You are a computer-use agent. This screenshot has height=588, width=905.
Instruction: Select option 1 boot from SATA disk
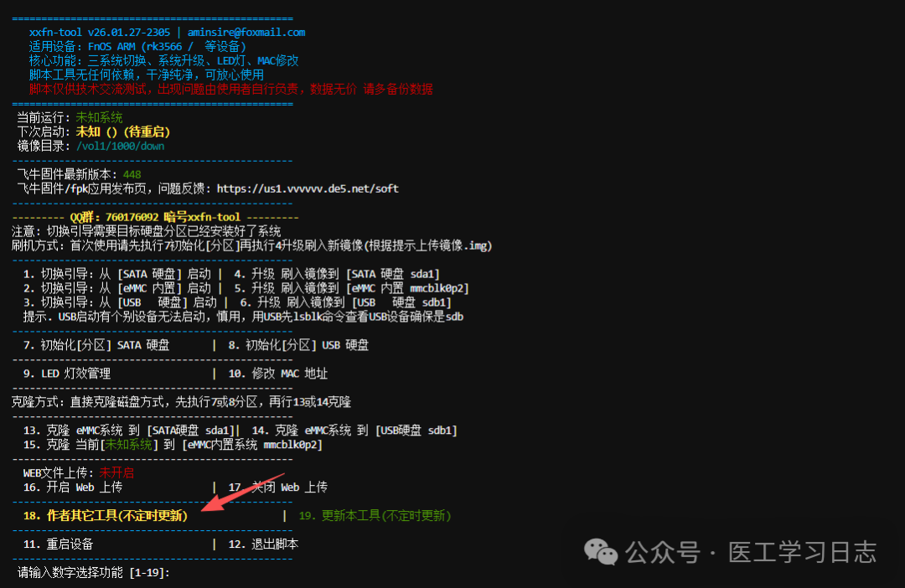[x=116, y=274]
